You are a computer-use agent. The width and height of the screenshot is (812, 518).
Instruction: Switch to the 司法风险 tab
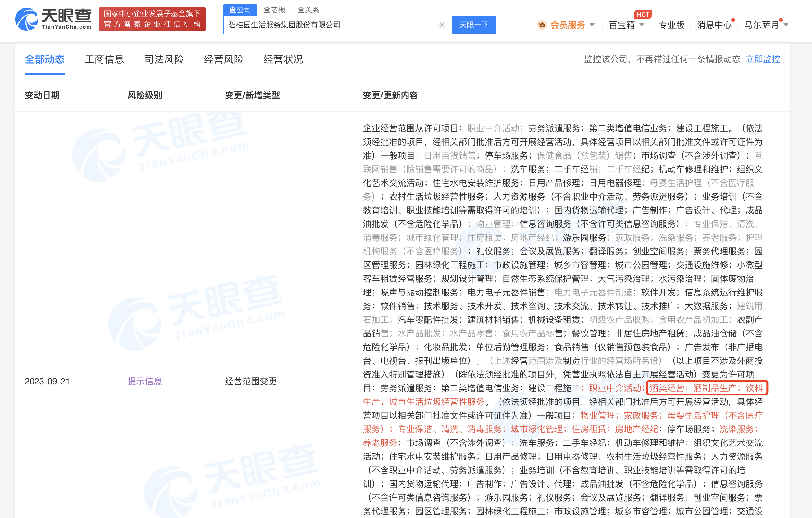164,59
